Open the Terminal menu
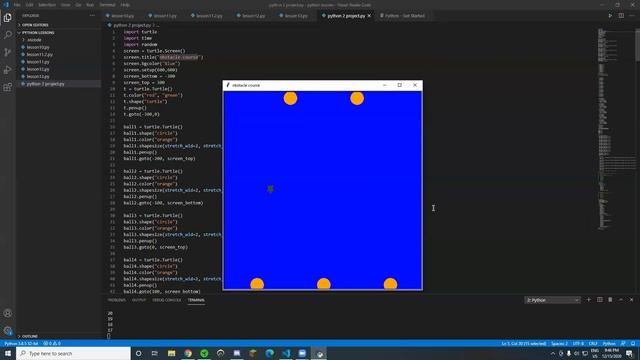The width and height of the screenshot is (640, 360). pos(107,5)
